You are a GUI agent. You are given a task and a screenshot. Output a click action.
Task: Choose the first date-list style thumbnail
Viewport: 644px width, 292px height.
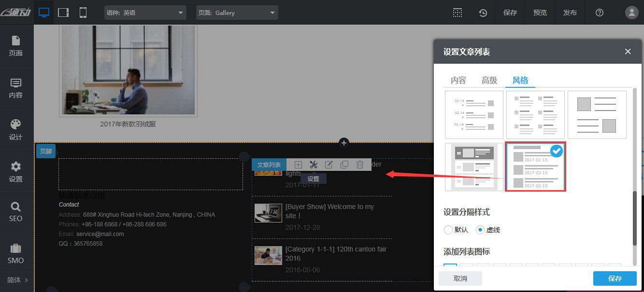click(473, 115)
